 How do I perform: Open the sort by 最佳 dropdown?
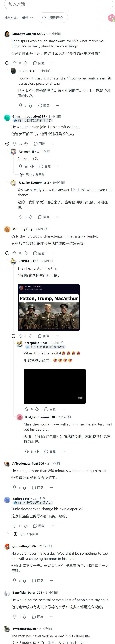[x=27, y=18]
